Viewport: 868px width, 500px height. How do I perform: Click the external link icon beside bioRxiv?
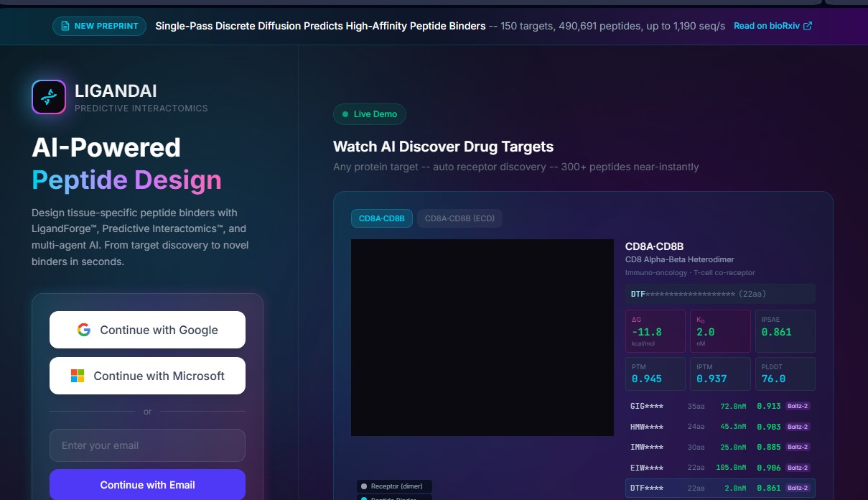pos(808,26)
